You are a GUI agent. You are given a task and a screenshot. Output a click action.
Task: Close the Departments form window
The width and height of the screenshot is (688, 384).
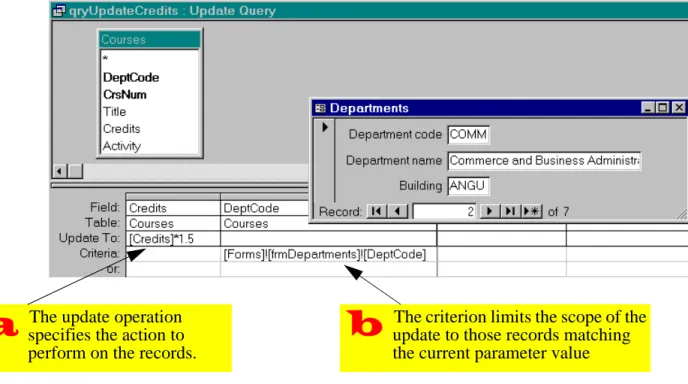click(x=679, y=108)
